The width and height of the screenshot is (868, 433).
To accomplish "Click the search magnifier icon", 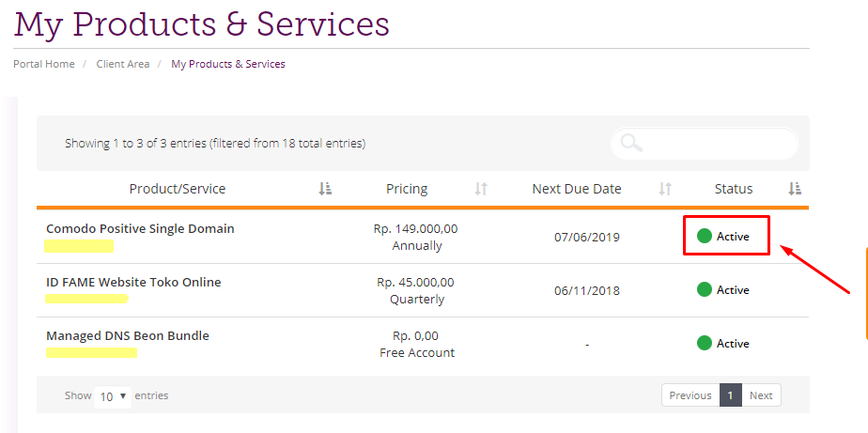I will [631, 143].
